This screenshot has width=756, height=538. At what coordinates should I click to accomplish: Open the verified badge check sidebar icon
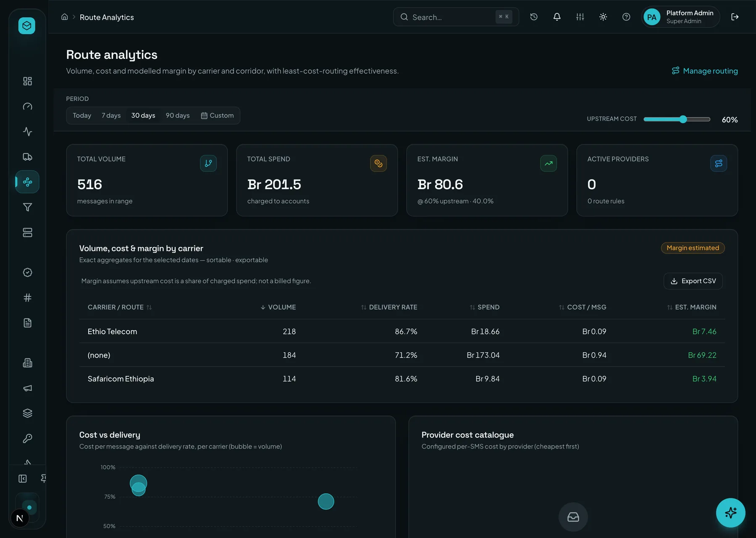tap(27, 272)
